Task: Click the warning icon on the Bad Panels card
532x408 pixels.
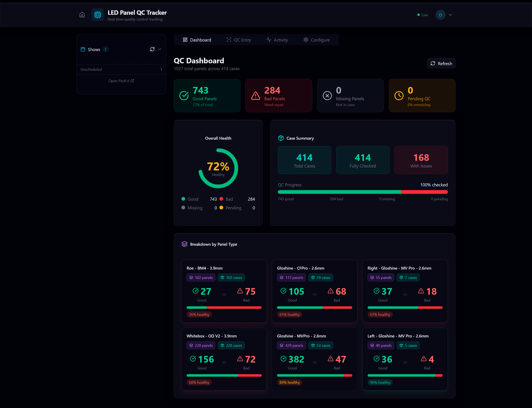Action: (x=256, y=95)
